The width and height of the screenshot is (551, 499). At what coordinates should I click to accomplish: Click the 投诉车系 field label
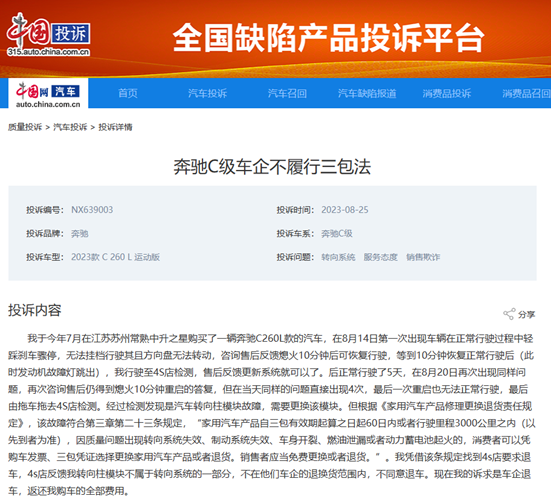click(295, 233)
